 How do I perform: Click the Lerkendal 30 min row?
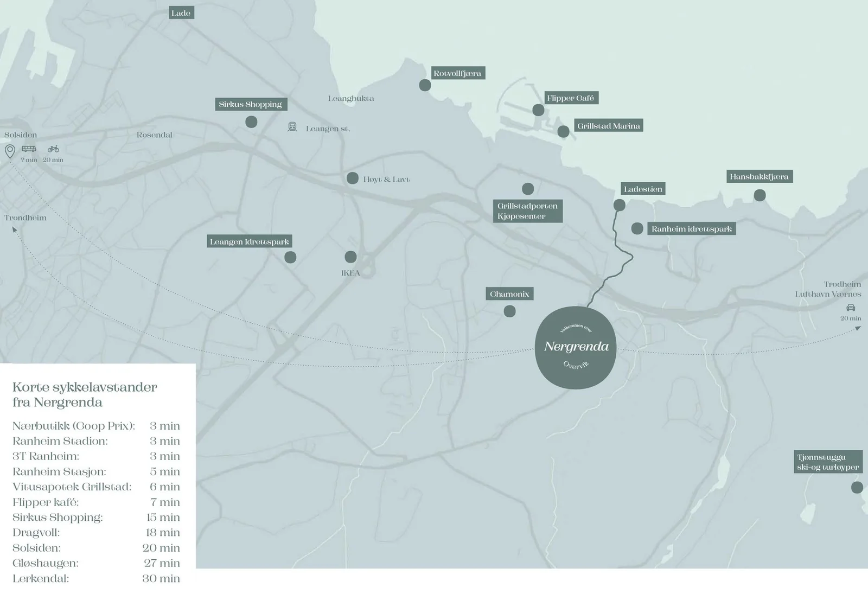coord(96,578)
